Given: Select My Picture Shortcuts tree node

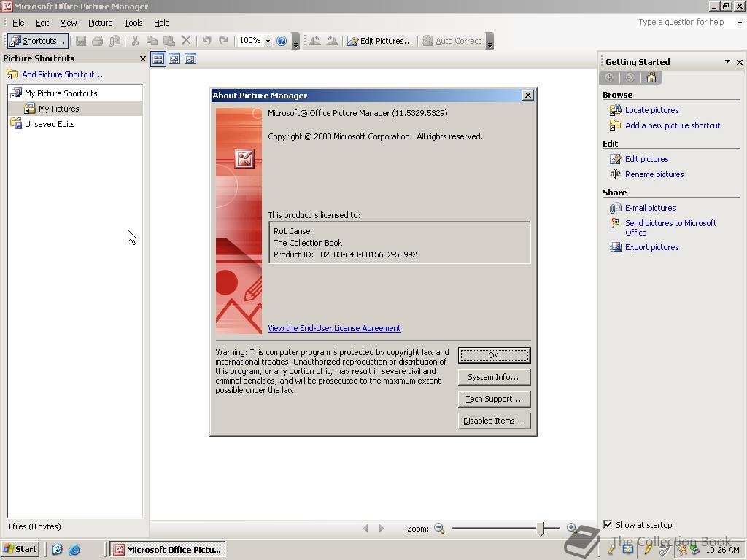Looking at the screenshot, I should [x=61, y=93].
